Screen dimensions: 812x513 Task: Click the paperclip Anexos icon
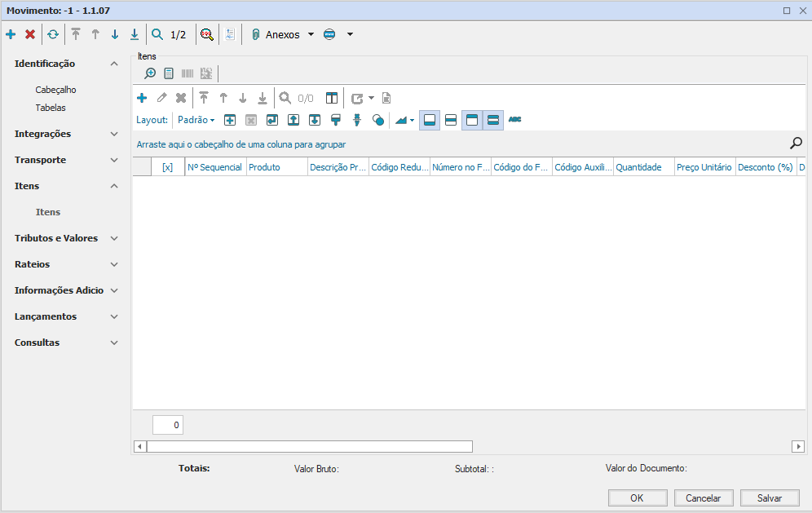coord(255,34)
